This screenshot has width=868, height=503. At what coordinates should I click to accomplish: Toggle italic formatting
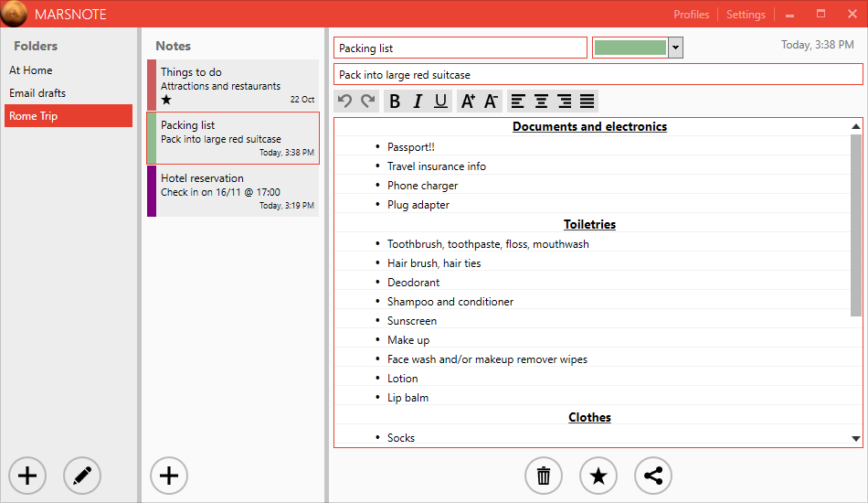click(x=418, y=102)
